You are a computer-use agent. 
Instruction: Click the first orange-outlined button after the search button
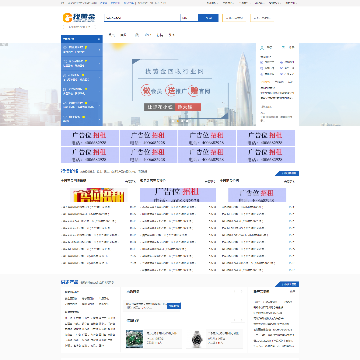[234, 18]
